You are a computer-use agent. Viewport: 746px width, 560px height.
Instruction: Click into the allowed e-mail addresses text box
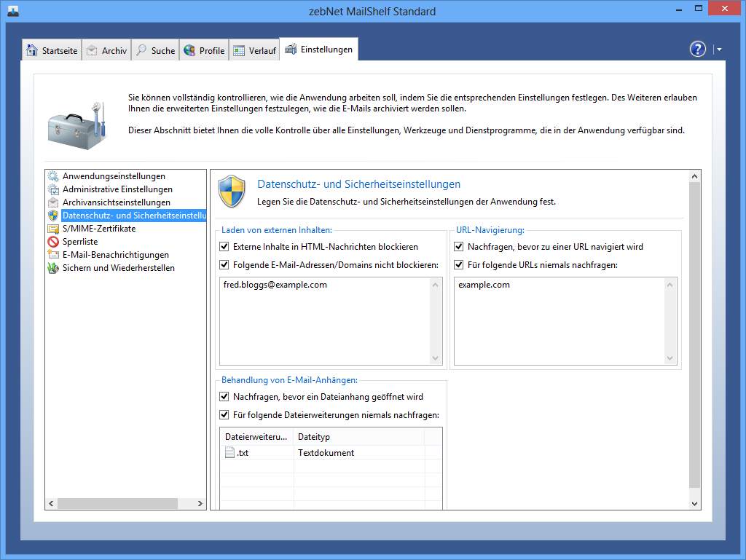(x=326, y=321)
